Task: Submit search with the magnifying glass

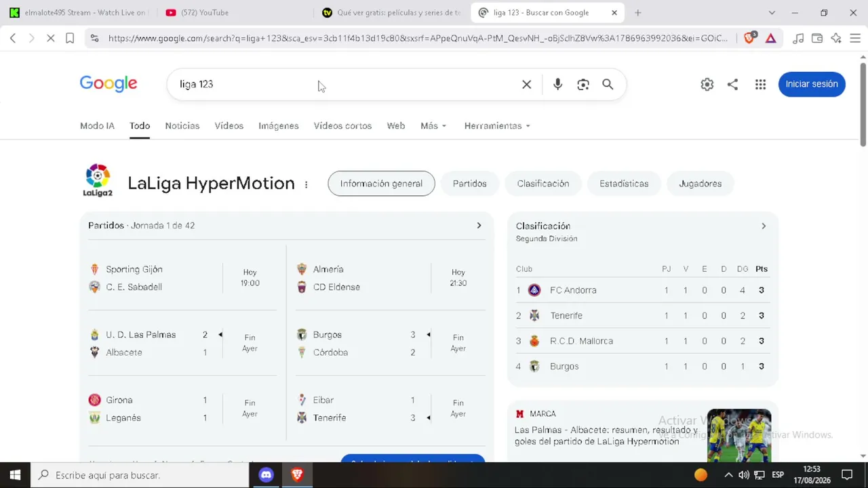Action: pos(608,85)
